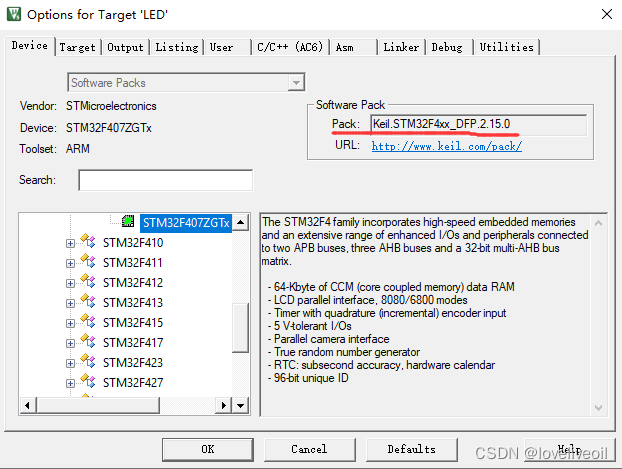
Task: Select STM32F413 in the device tree
Action: pos(133,303)
